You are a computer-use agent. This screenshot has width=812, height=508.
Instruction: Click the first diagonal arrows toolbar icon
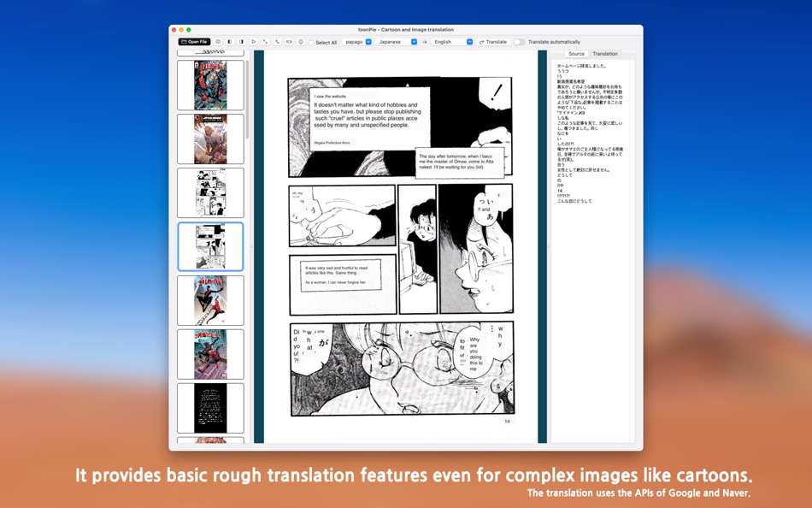266,42
